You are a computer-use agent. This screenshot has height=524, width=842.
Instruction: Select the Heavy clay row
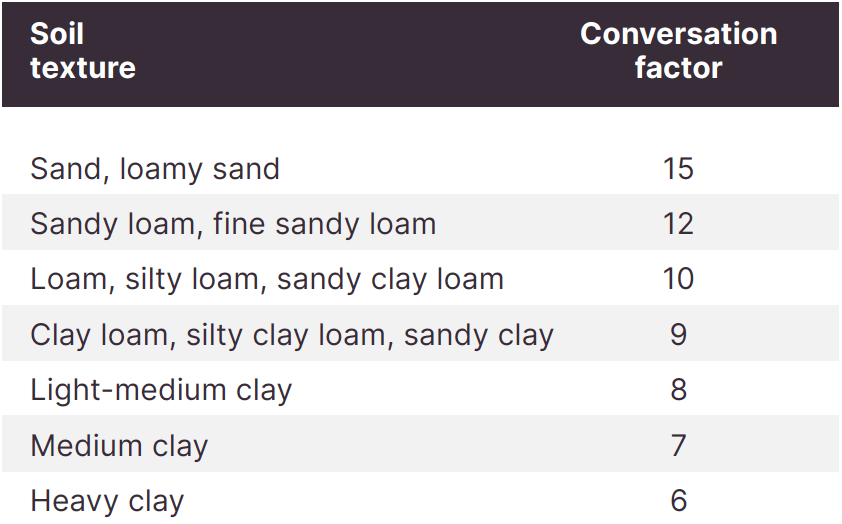point(420,498)
